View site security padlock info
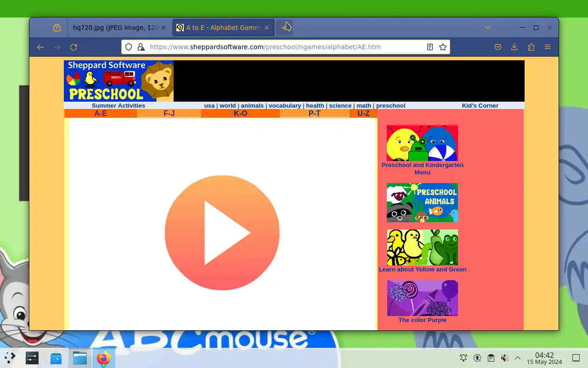 point(141,47)
